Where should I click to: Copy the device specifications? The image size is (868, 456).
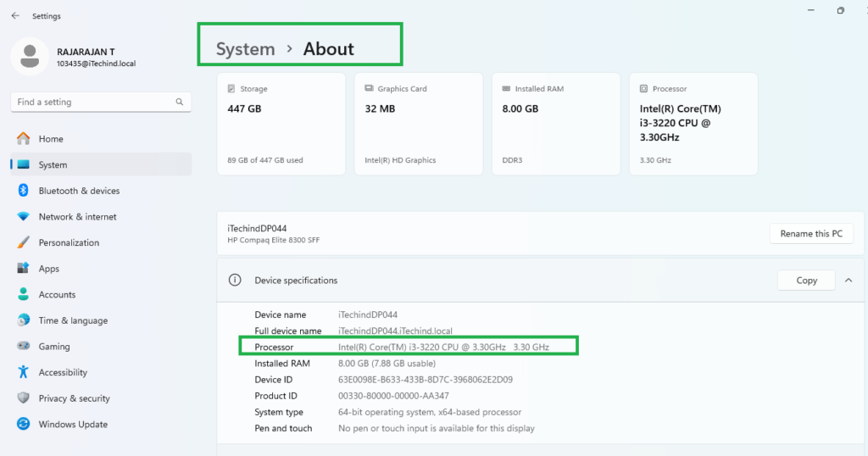806,280
